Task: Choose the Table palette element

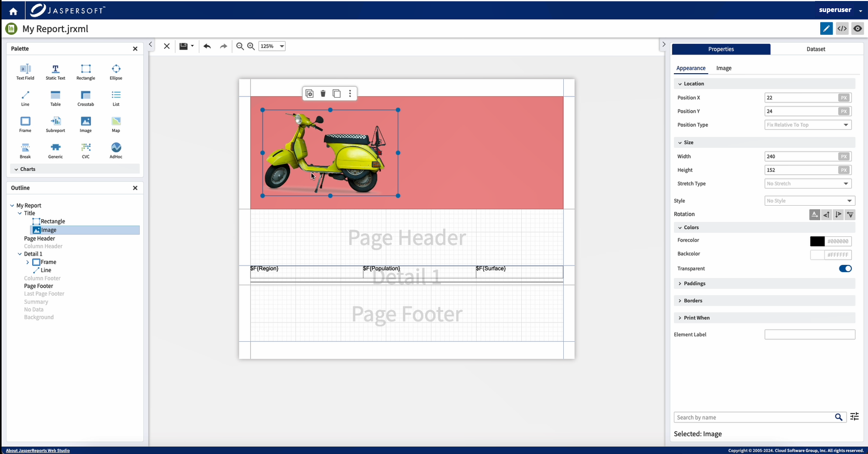Action: (x=56, y=98)
